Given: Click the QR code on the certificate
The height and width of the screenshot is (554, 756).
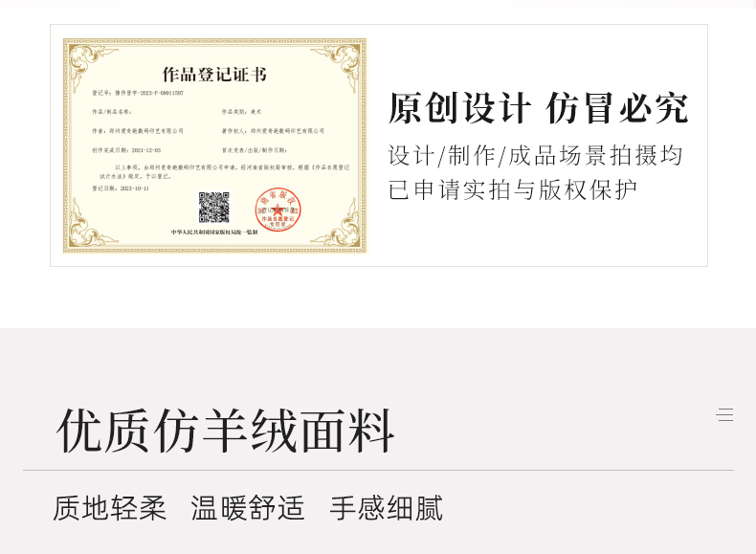Looking at the screenshot, I should 213,207.
